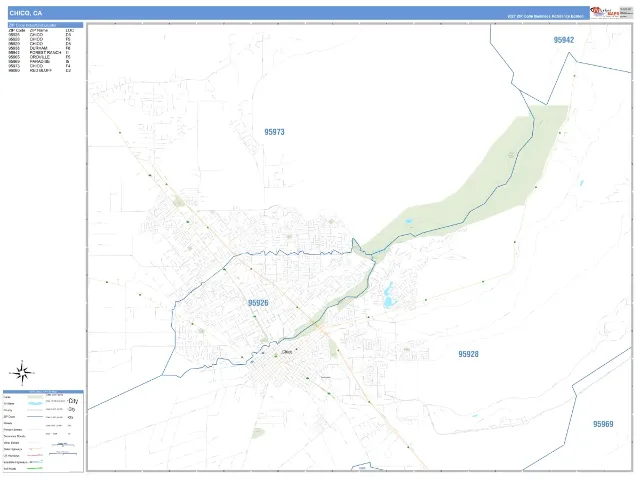The height and width of the screenshot is (480, 640).
Task: Click the Market Maps logo
Action: pyautogui.click(x=605, y=13)
